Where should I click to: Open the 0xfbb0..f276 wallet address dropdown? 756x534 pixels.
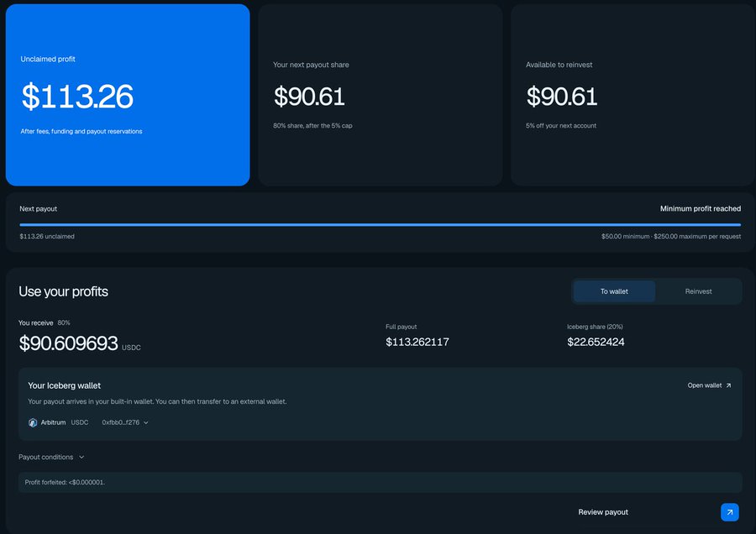click(125, 422)
